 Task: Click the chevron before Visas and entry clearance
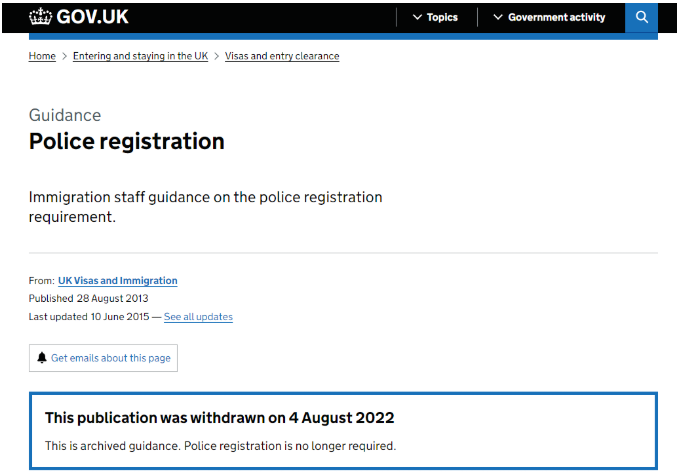click(x=216, y=56)
